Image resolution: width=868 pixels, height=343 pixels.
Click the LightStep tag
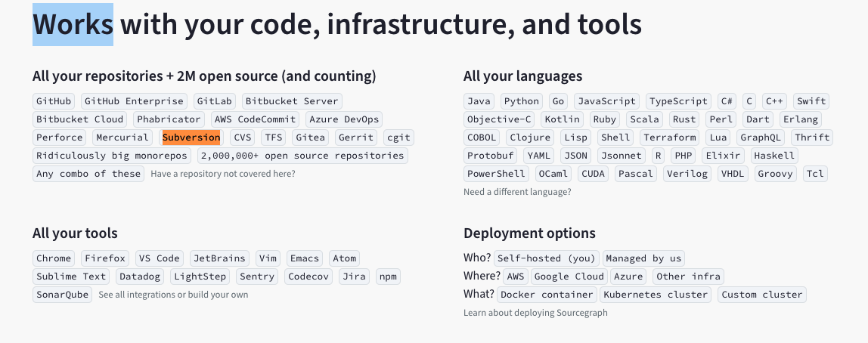pos(200,276)
